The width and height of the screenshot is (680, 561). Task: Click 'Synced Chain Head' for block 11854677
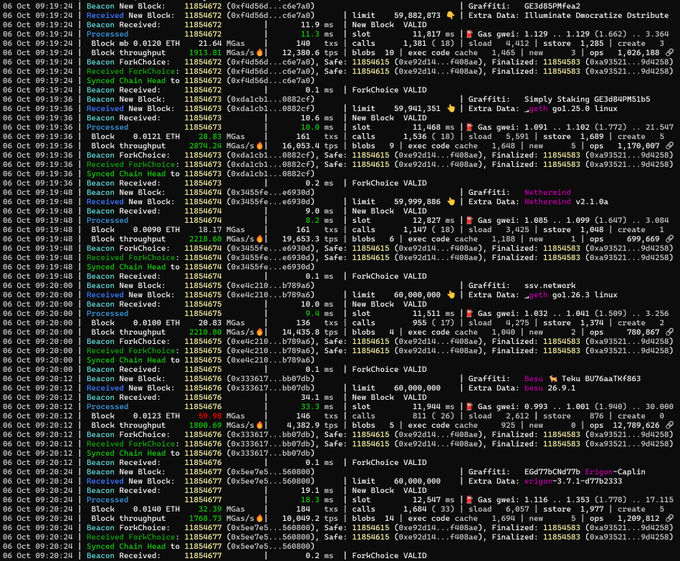click(126, 546)
